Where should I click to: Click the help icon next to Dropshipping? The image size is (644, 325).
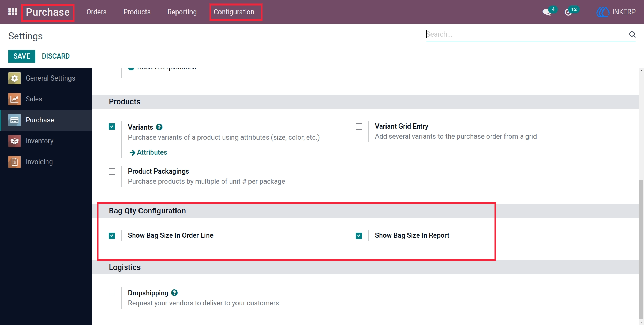174,293
